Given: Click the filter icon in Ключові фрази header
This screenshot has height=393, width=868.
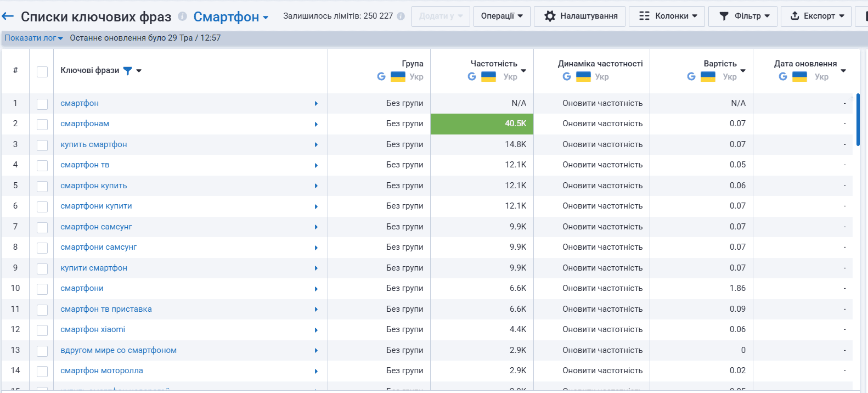Looking at the screenshot, I should (x=127, y=70).
